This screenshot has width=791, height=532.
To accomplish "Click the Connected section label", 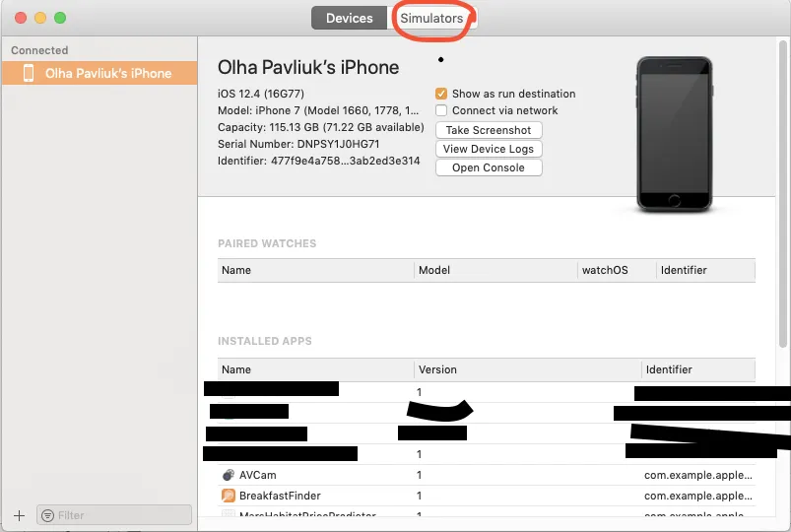I will (39, 50).
